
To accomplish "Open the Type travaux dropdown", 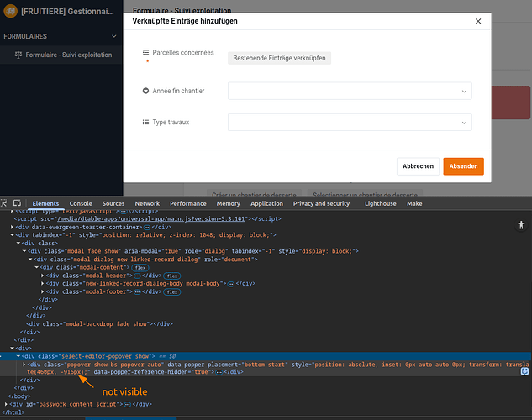I will point(350,123).
